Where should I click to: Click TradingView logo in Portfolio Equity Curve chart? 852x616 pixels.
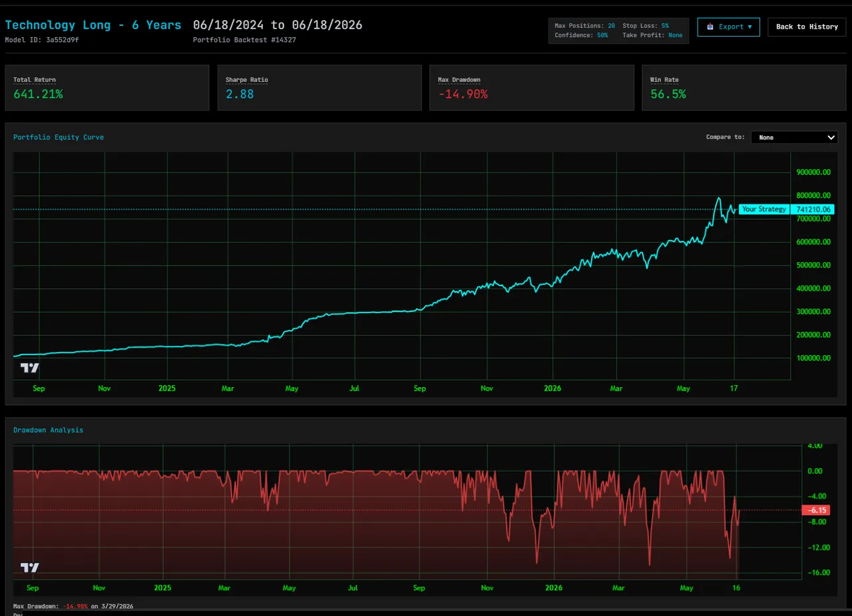29,368
